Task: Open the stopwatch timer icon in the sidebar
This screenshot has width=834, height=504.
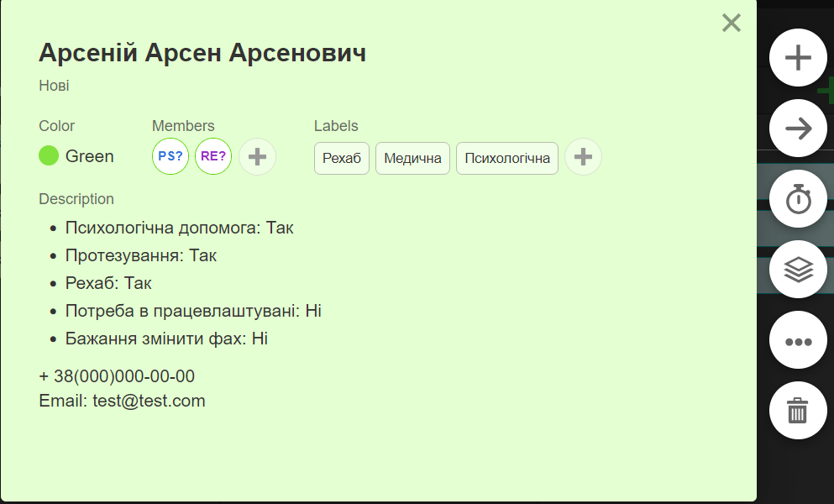Action: point(798,199)
